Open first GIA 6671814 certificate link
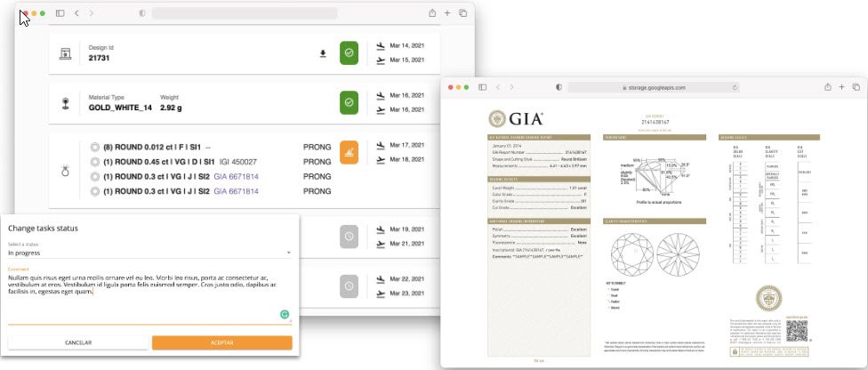The image size is (868, 370). [x=236, y=177]
